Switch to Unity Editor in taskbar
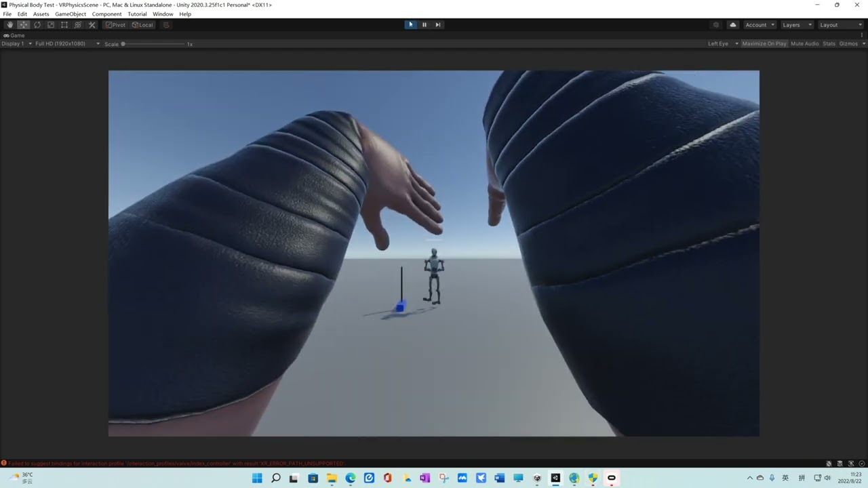 [x=555, y=478]
